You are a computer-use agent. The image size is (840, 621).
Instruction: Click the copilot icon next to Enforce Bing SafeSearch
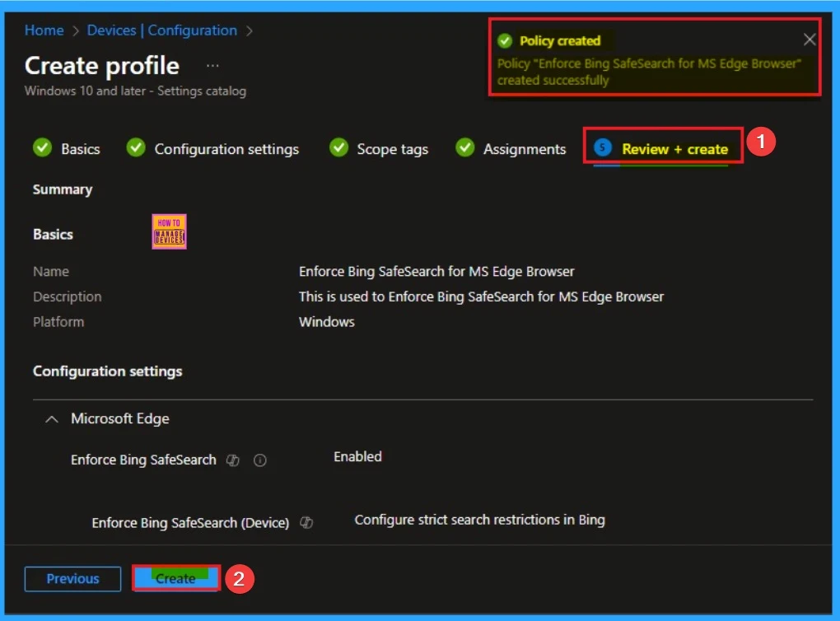[x=232, y=460]
